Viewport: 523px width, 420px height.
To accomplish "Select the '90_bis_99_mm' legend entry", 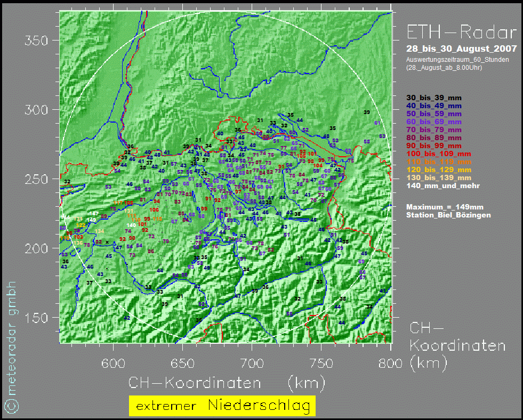I will coord(434,146).
